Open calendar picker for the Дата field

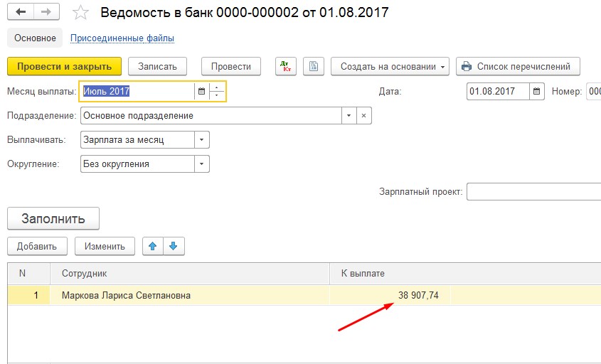[x=536, y=91]
